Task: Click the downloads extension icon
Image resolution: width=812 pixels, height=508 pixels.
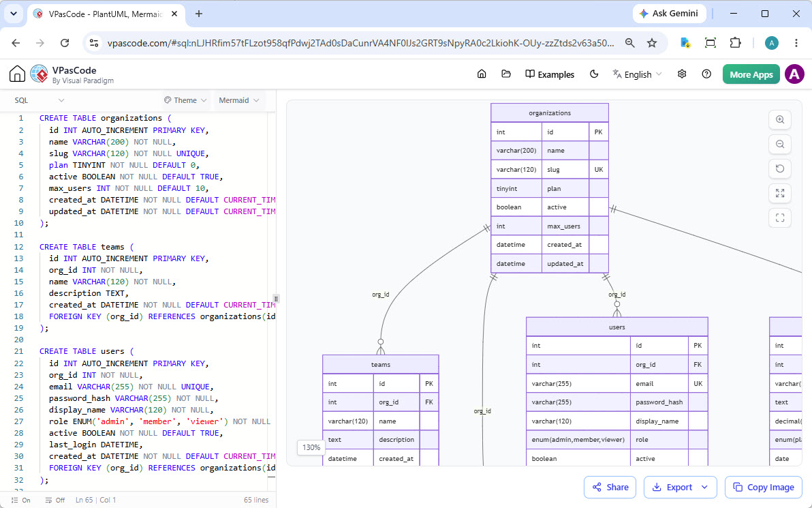Action: tap(685, 43)
